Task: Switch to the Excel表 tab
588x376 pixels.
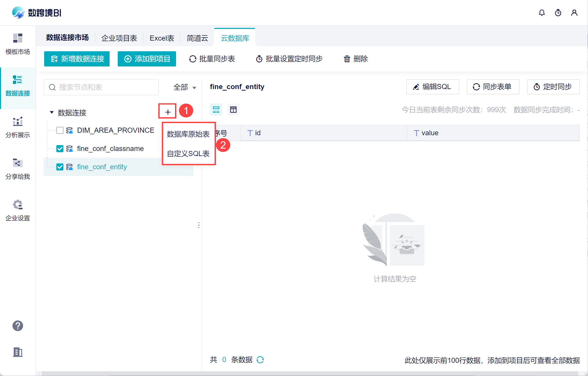Action: [162, 38]
